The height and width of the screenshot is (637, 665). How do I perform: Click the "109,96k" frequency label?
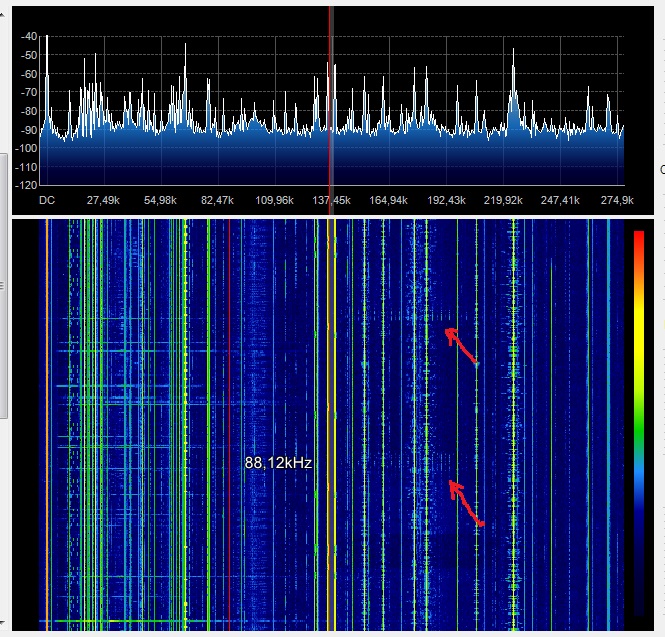274,200
